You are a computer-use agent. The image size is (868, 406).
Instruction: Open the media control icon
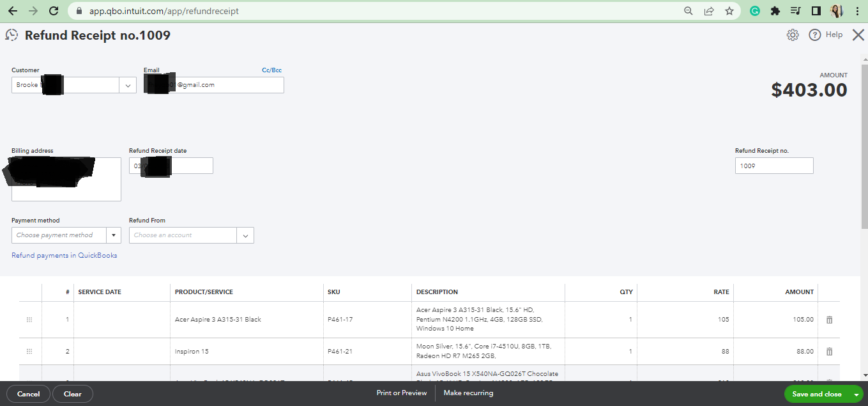pyautogui.click(x=795, y=11)
